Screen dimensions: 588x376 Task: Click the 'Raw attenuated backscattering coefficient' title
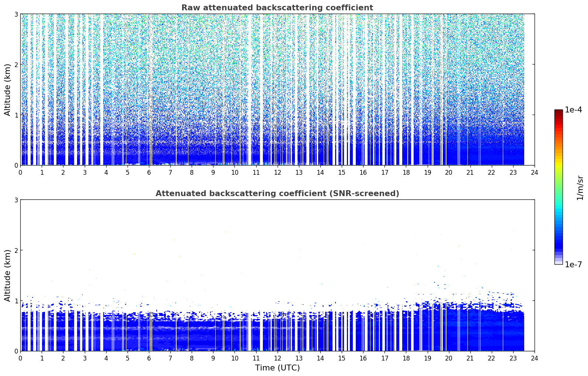277,8
